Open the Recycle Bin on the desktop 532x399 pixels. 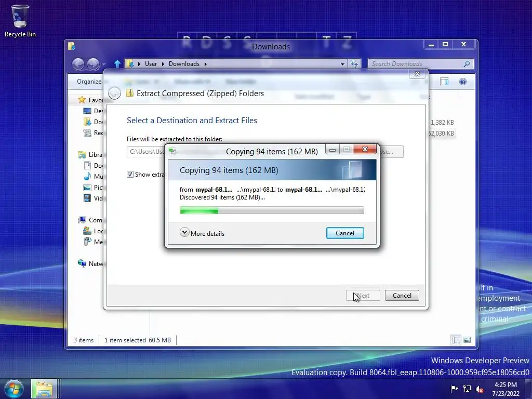tap(20, 21)
